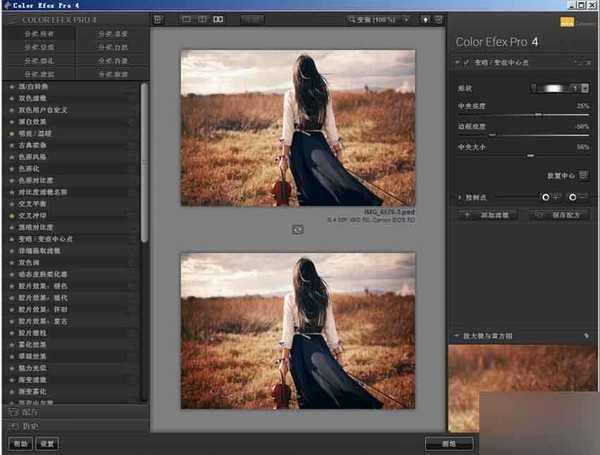This screenshot has height=455, width=600.
Task: Open the zoom level (100%) dropdown
Action: pos(382,19)
